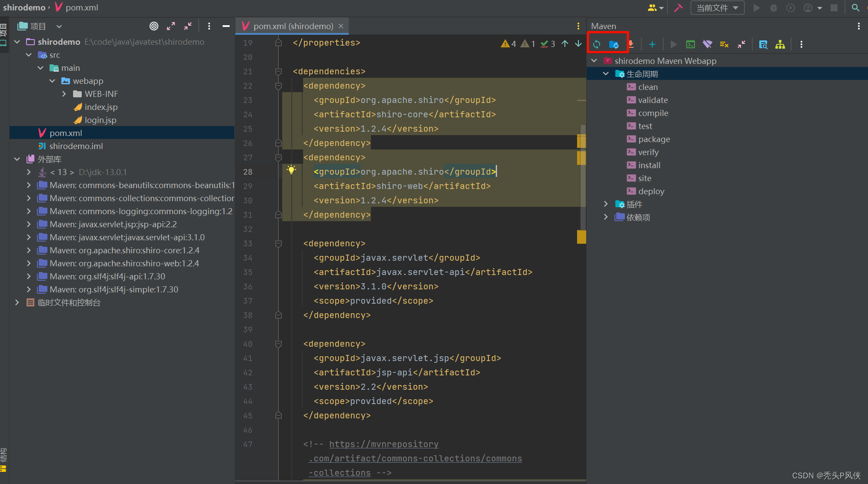This screenshot has width=868, height=484.
Task: Expand the WEB-INF folder
Action: click(x=64, y=94)
